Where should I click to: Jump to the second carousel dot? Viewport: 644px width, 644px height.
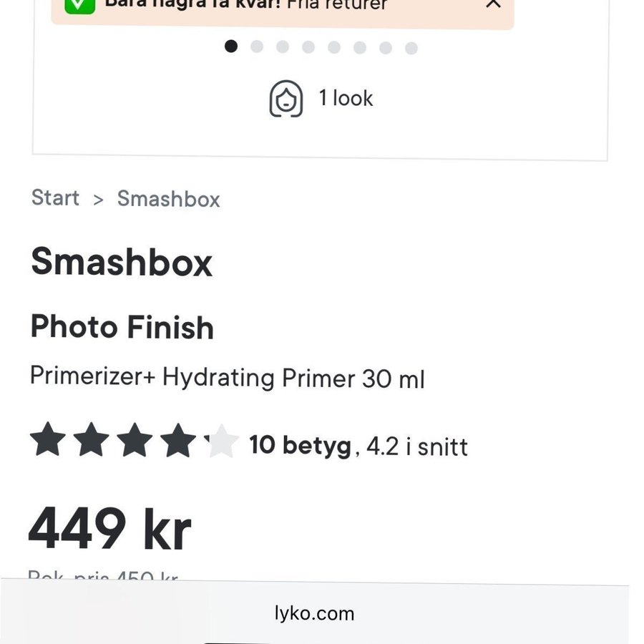click(x=257, y=47)
